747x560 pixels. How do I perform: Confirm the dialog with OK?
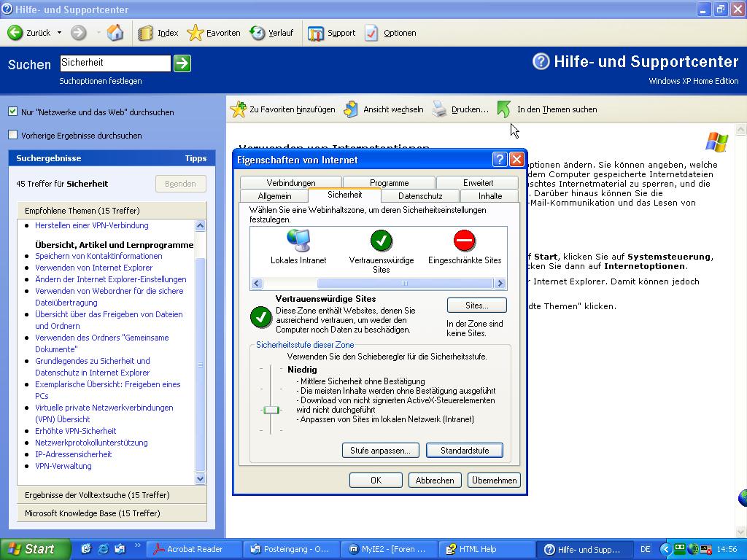[376, 480]
